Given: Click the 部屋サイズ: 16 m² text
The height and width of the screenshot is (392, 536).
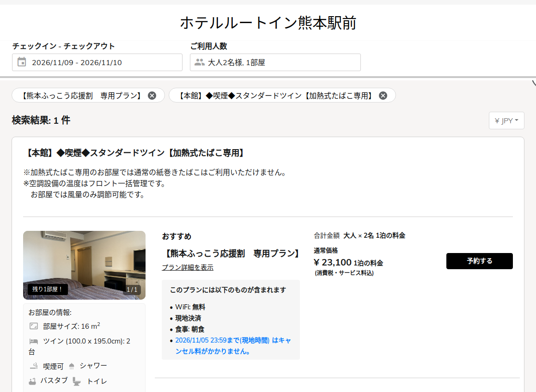Looking at the screenshot, I should (x=72, y=326).
